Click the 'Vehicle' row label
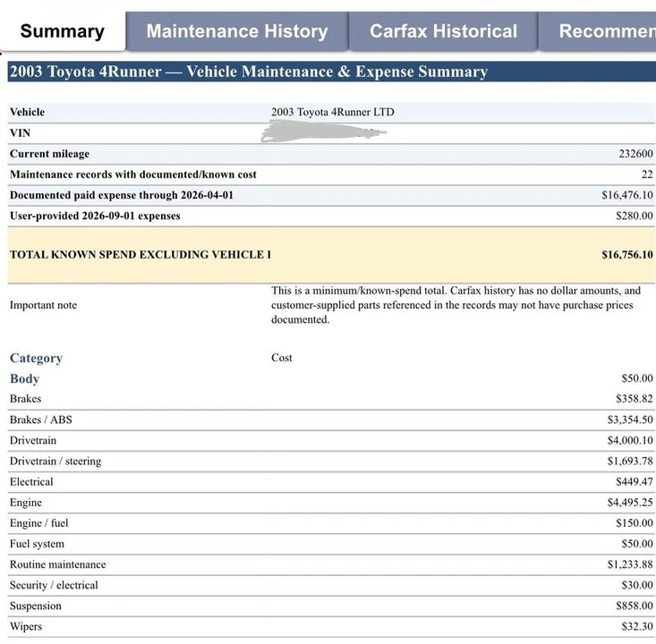Screen dimensions: 656x644 (x=27, y=112)
